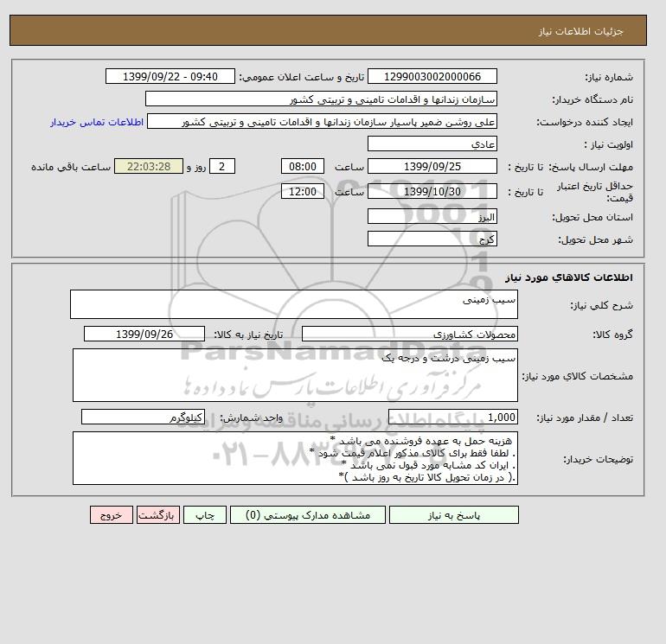Click the delivery city field 'کرج'
This screenshot has height=644, width=666.
(432, 239)
